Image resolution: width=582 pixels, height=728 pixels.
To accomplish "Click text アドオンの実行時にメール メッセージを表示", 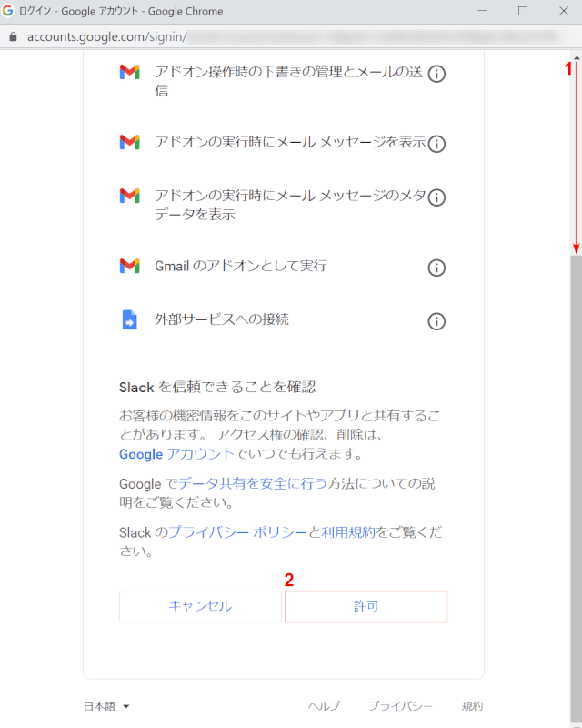I will coord(290,142).
